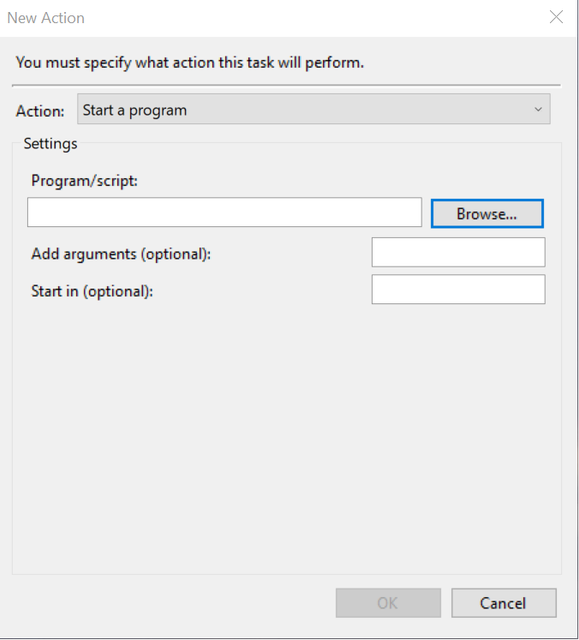This screenshot has width=579, height=640.
Task: Click the New Action title bar text
Action: tap(46, 18)
